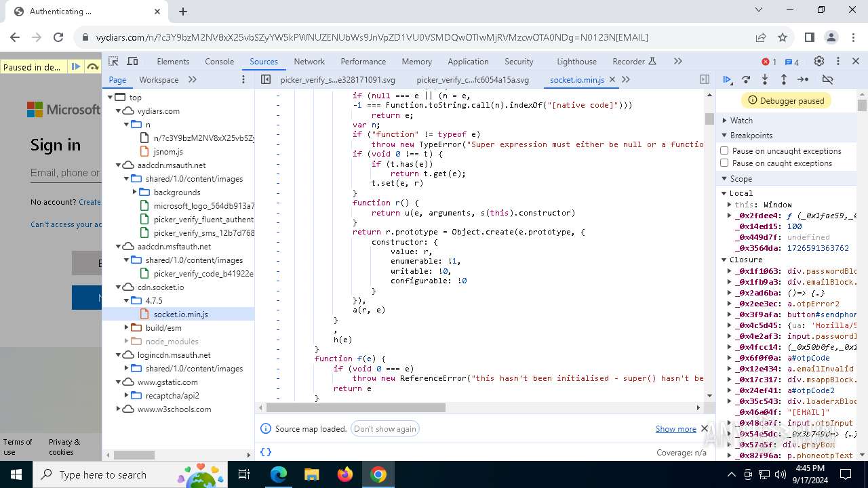The height and width of the screenshot is (488, 868).
Task: Open the Chrome side panel
Action: click(809, 37)
